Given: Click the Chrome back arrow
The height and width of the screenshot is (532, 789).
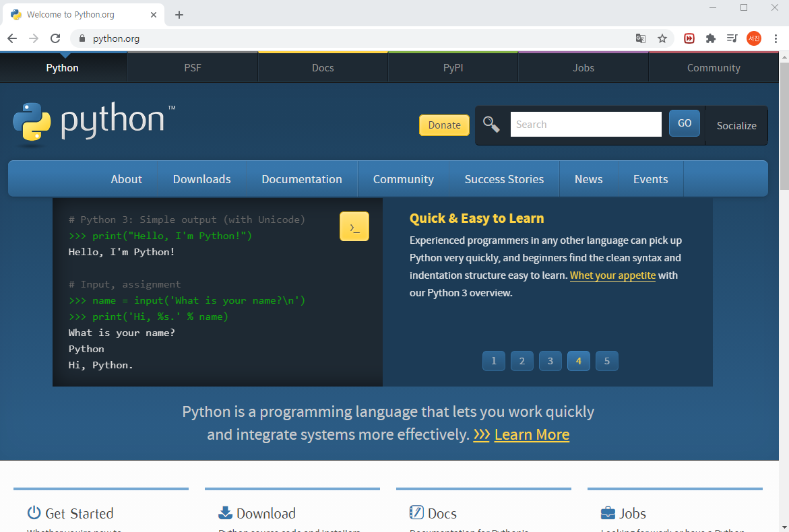Looking at the screenshot, I should coord(12,38).
